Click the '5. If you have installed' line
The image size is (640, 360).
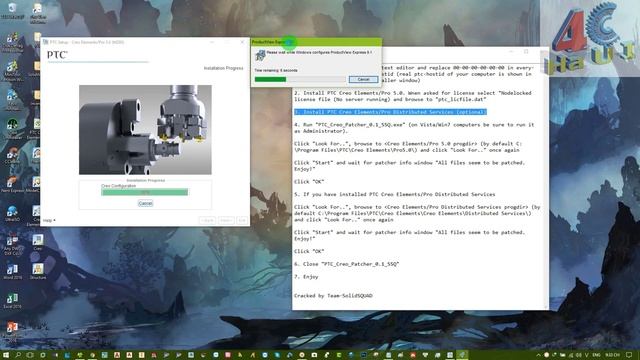[394, 194]
